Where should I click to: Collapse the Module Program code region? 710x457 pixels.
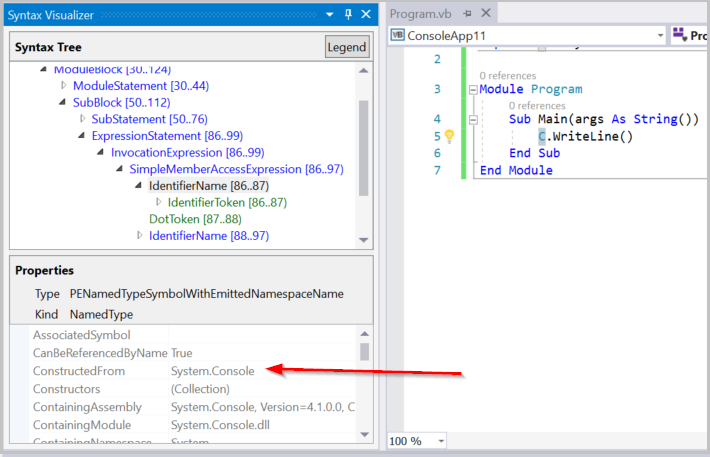click(x=472, y=90)
